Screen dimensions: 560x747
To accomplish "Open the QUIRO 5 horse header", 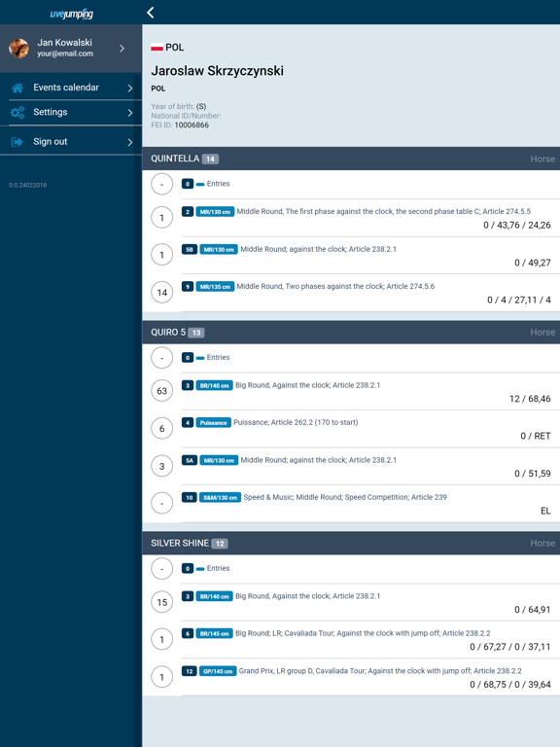I will point(351,332).
